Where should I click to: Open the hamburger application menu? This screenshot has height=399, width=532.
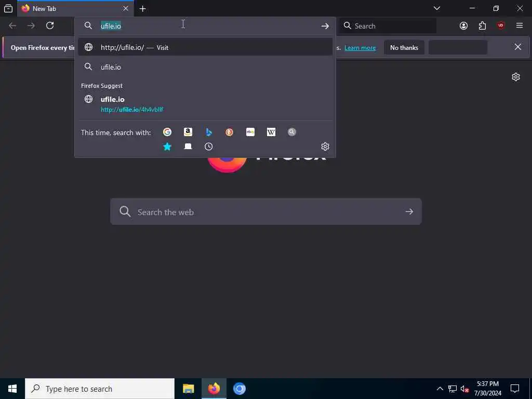pos(520,26)
